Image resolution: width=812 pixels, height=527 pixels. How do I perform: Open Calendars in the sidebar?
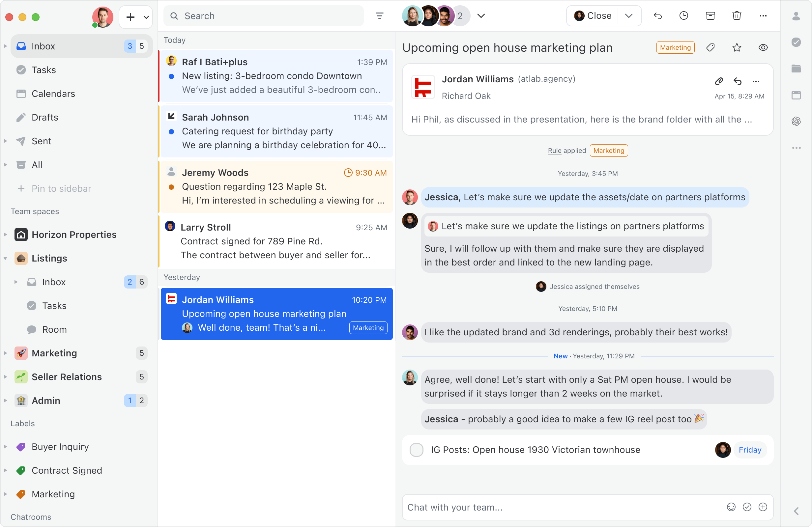(53, 94)
